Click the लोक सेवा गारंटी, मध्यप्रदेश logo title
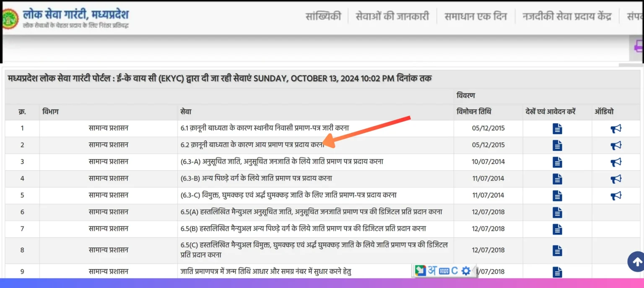 coord(75,15)
